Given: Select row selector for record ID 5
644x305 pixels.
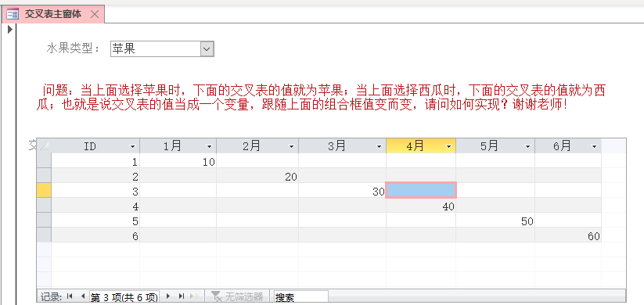Looking at the screenshot, I should point(44,220).
